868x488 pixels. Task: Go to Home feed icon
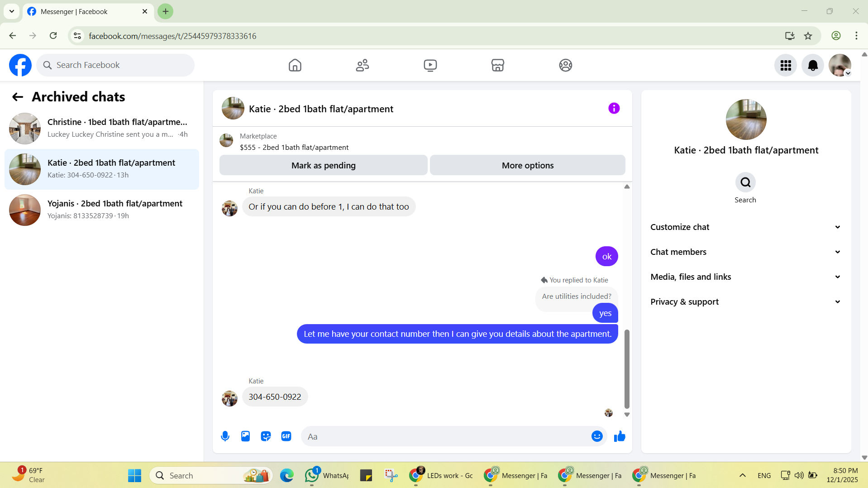point(295,65)
